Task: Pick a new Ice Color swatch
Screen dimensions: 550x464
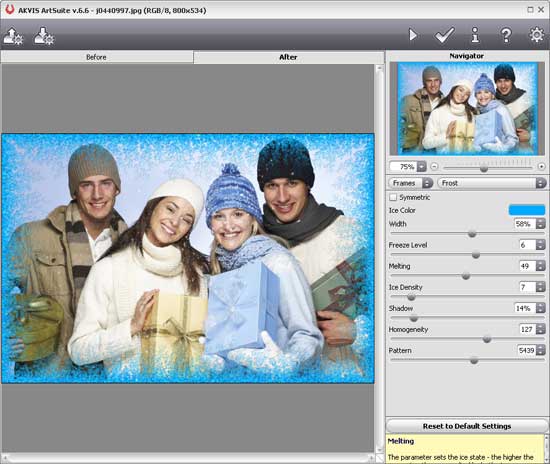Action: (x=527, y=210)
